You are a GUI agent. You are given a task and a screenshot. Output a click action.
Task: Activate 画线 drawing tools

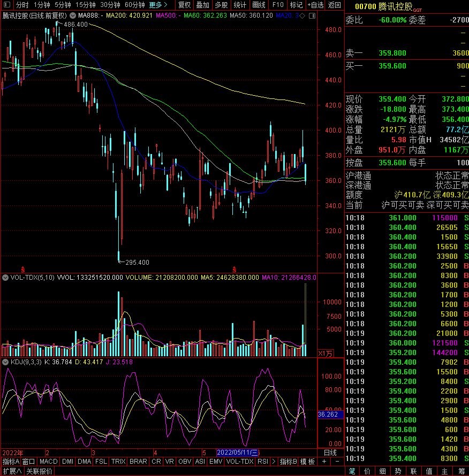point(259,5)
